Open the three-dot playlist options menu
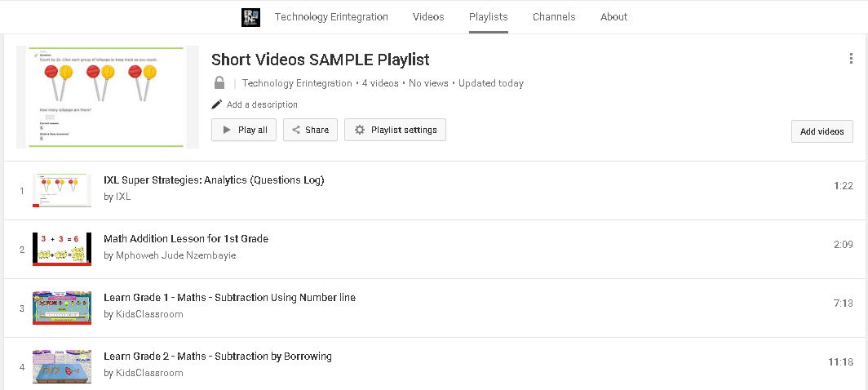 click(850, 59)
